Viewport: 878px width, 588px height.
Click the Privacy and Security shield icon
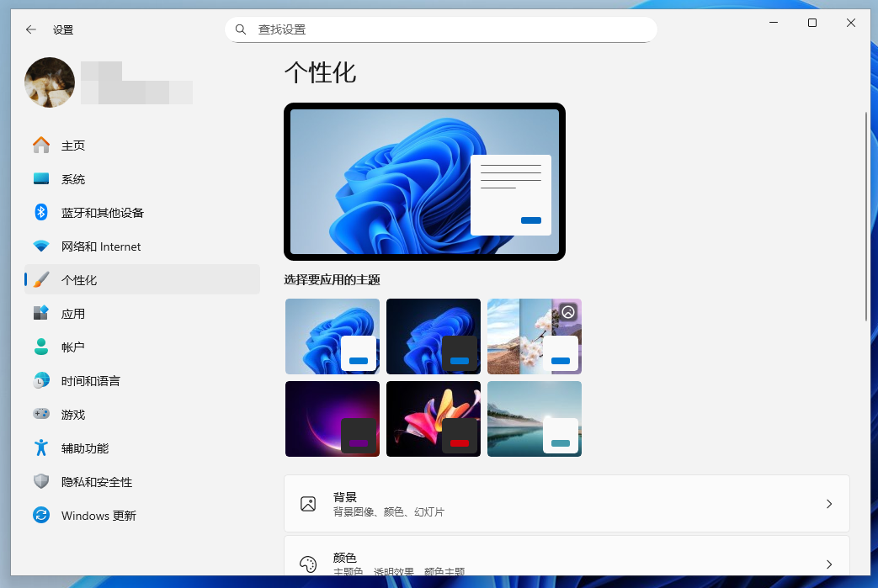[41, 481]
